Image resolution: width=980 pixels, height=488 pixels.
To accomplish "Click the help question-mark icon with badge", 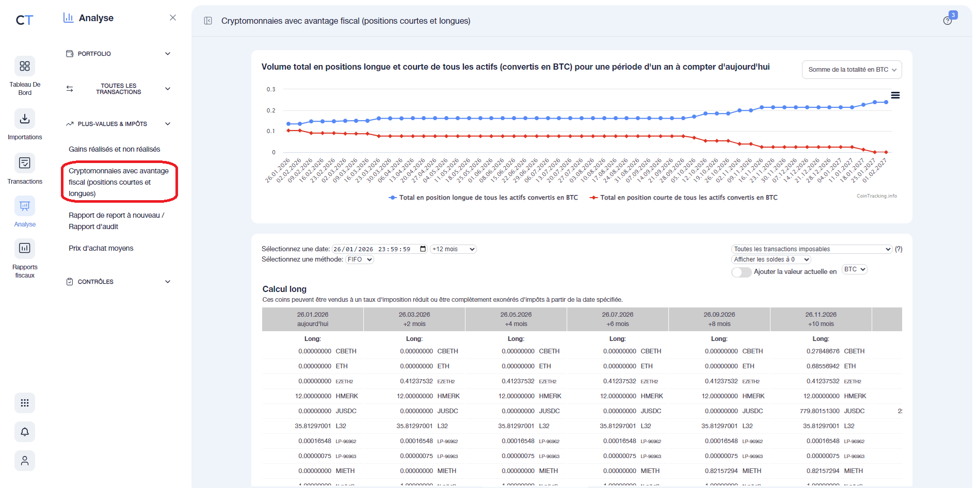I will click(947, 21).
